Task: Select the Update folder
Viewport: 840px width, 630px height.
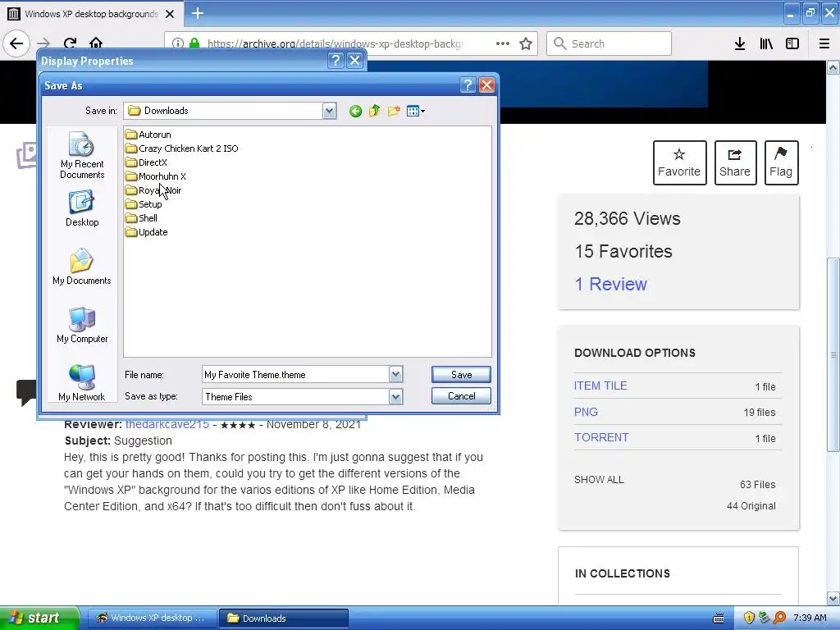Action: pyautogui.click(x=147, y=232)
